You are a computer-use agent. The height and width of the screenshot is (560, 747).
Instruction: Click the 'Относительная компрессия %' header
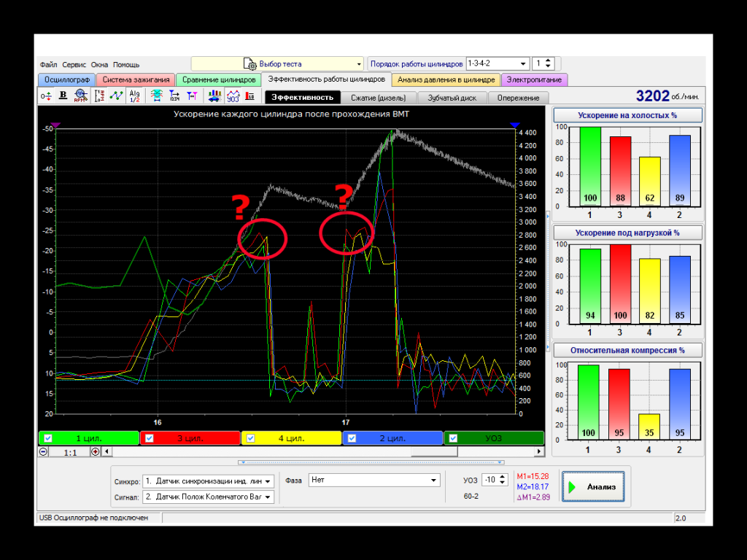(627, 351)
